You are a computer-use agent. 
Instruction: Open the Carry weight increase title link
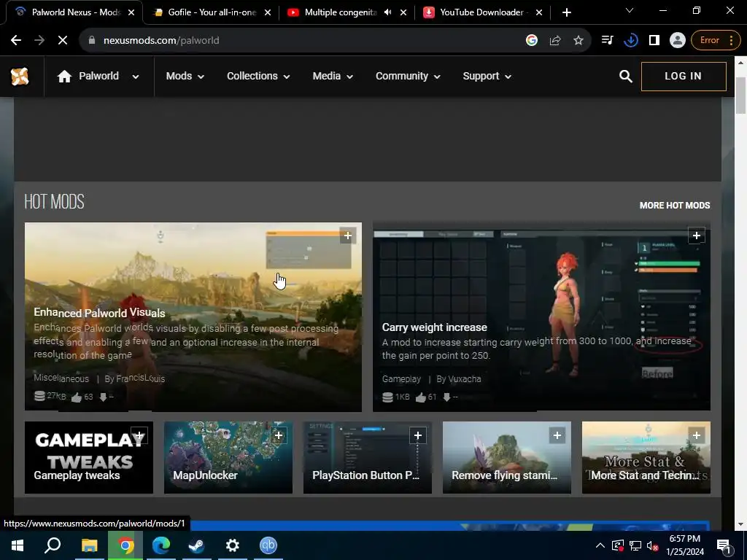(435, 327)
